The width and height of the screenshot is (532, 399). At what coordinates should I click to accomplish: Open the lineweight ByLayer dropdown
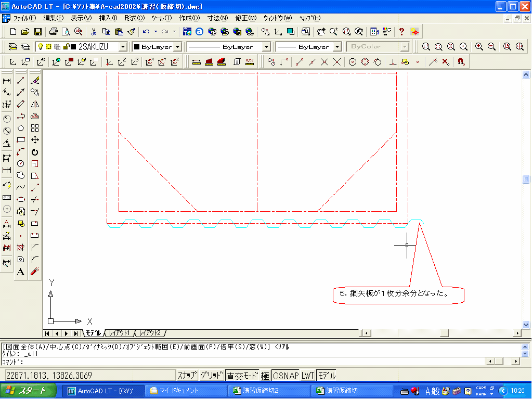(338, 46)
